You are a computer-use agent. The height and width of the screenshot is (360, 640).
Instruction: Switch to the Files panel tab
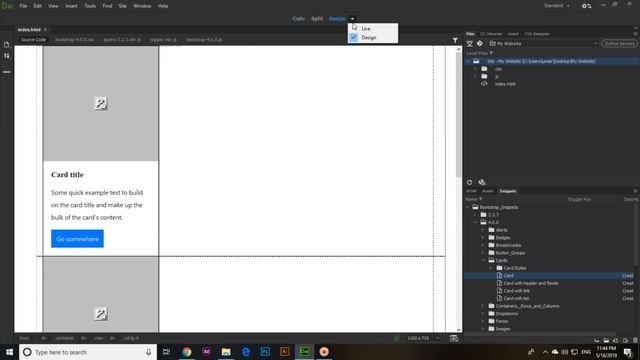click(470, 34)
